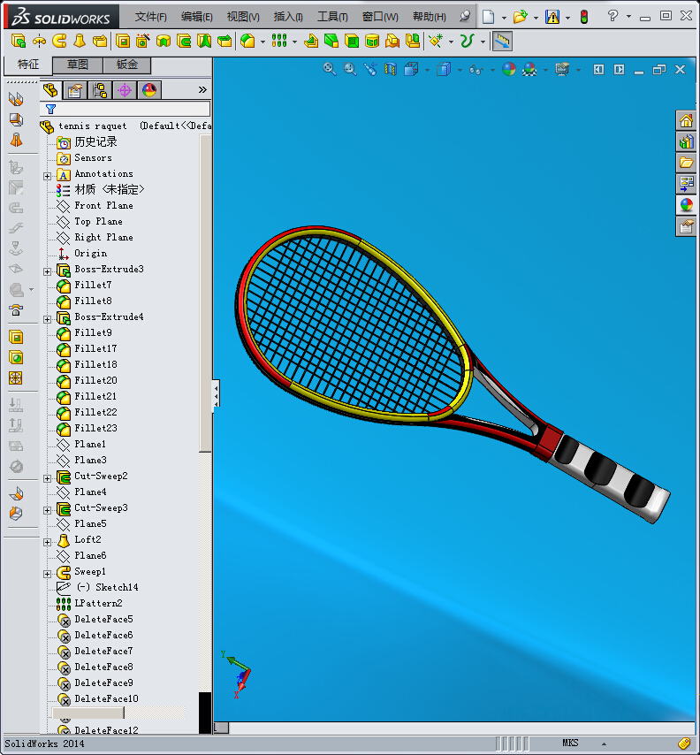Image resolution: width=700 pixels, height=755 pixels.
Task: Switch to the DisplayManager tab
Action: [x=149, y=90]
